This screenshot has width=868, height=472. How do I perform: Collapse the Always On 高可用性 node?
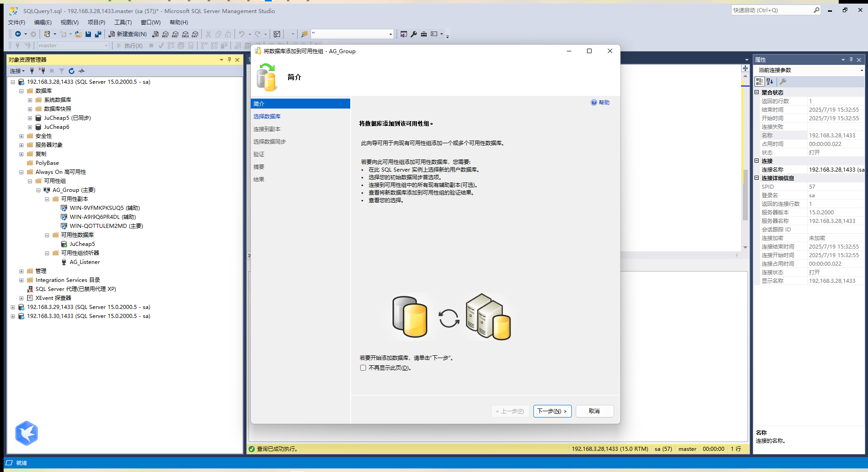click(x=21, y=172)
